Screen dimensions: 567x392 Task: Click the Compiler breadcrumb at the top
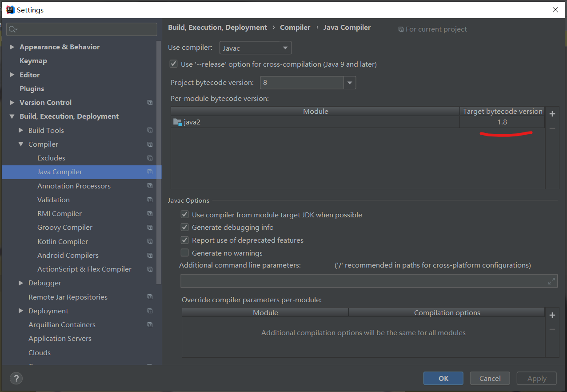click(x=295, y=27)
